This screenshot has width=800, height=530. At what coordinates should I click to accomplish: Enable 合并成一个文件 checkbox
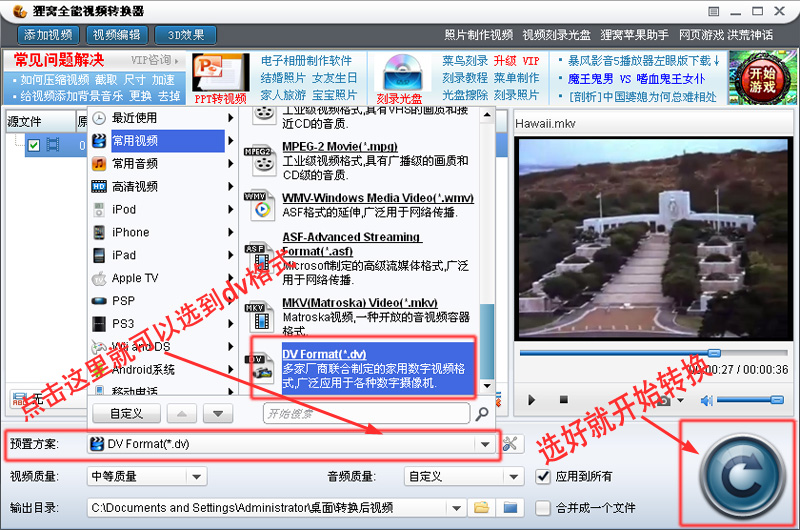543,508
